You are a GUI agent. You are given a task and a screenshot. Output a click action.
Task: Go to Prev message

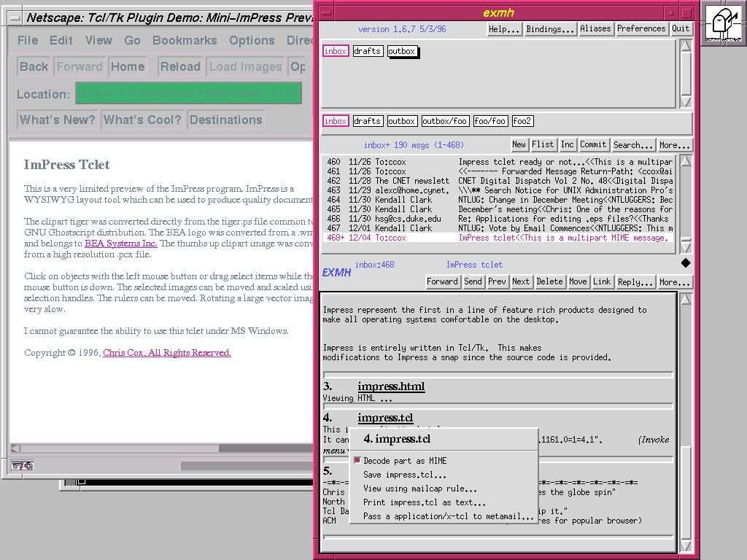pos(497,281)
